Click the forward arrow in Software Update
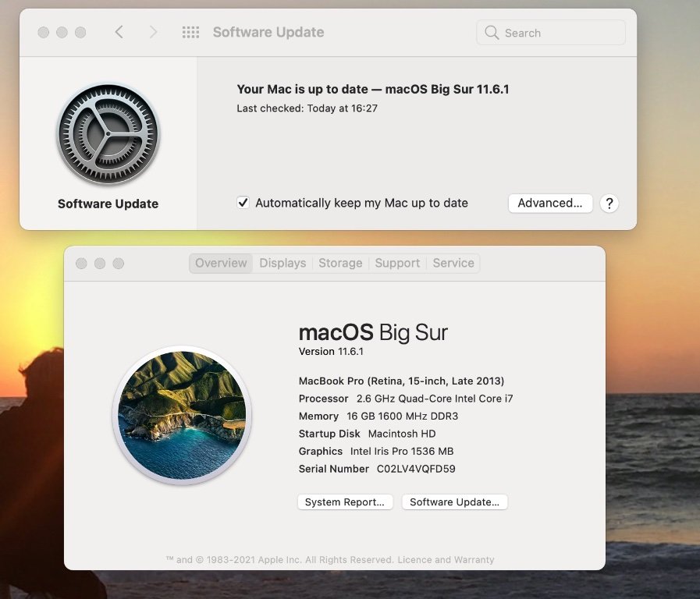 click(x=153, y=32)
